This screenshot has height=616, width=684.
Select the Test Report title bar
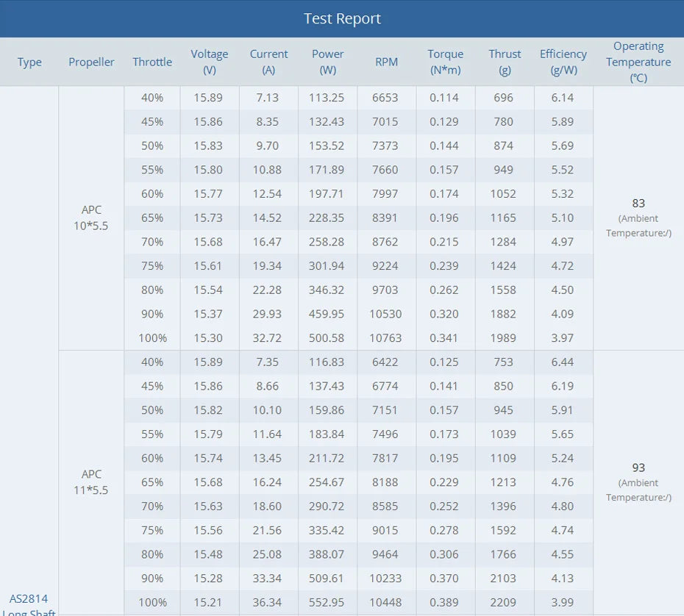[342, 18]
